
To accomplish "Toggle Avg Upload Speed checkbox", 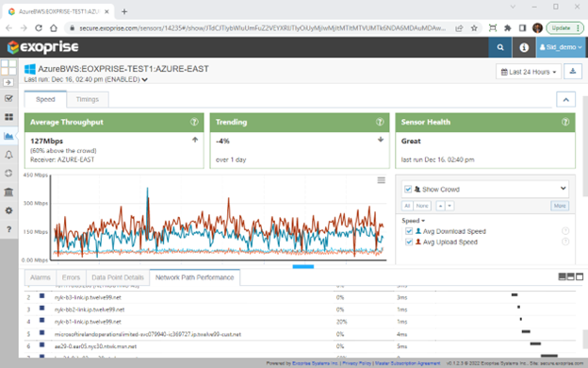I will pyautogui.click(x=409, y=243).
